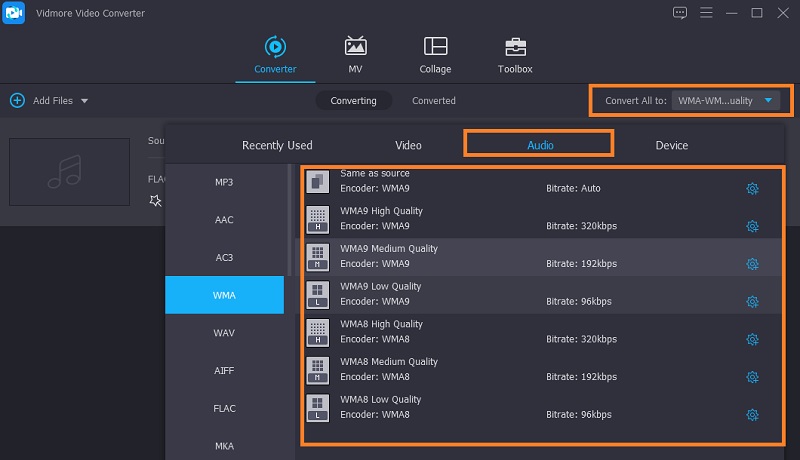800x460 pixels.
Task: Open the hamburger menu in title bar
Action: coord(706,13)
